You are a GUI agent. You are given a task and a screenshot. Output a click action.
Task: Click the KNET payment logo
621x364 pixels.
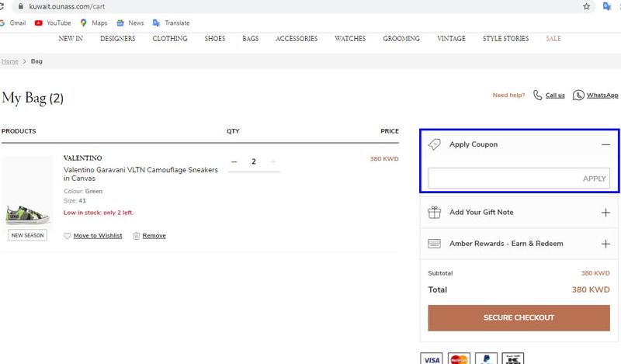pyautogui.click(x=513, y=359)
